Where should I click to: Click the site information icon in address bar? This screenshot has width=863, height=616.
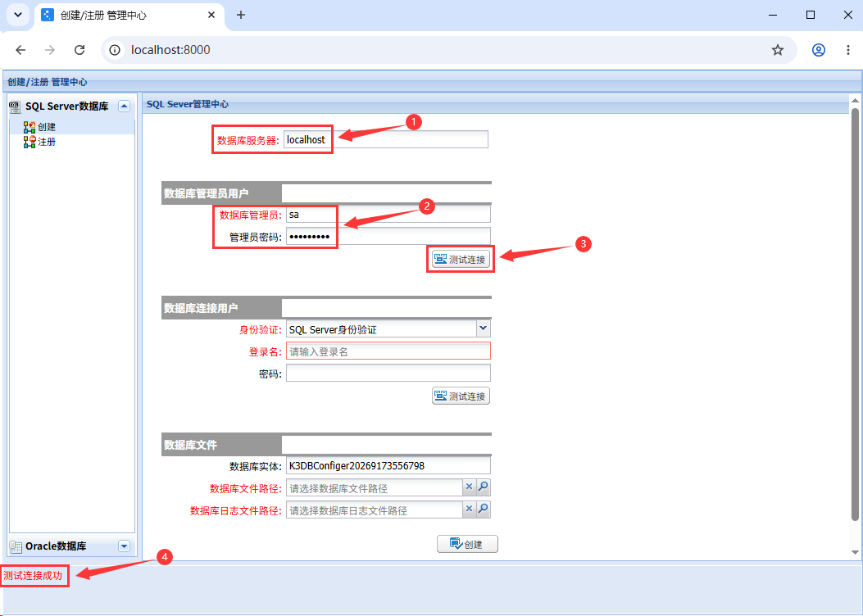[115, 50]
